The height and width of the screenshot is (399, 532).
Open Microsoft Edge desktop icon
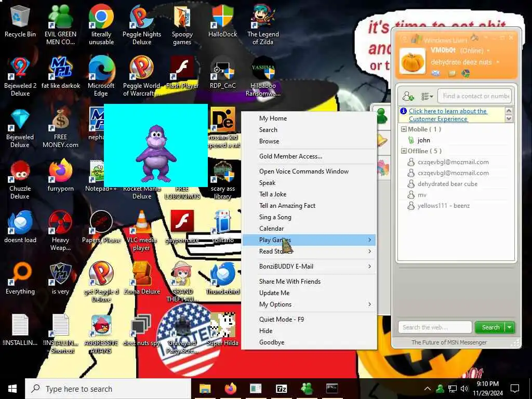(101, 76)
